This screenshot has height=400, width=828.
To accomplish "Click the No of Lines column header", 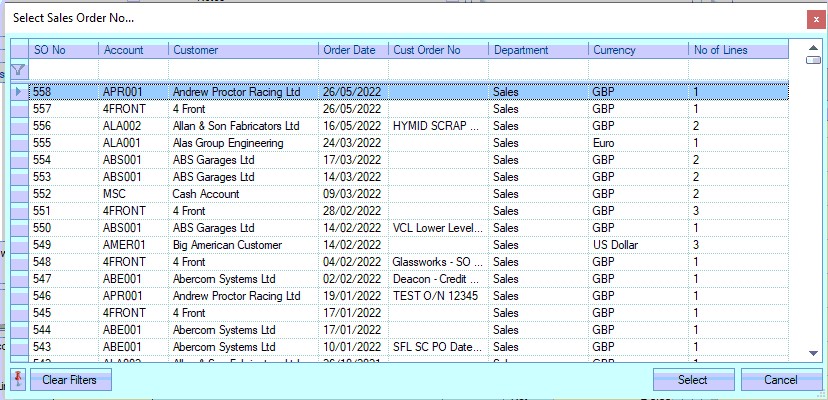I will tap(738, 50).
